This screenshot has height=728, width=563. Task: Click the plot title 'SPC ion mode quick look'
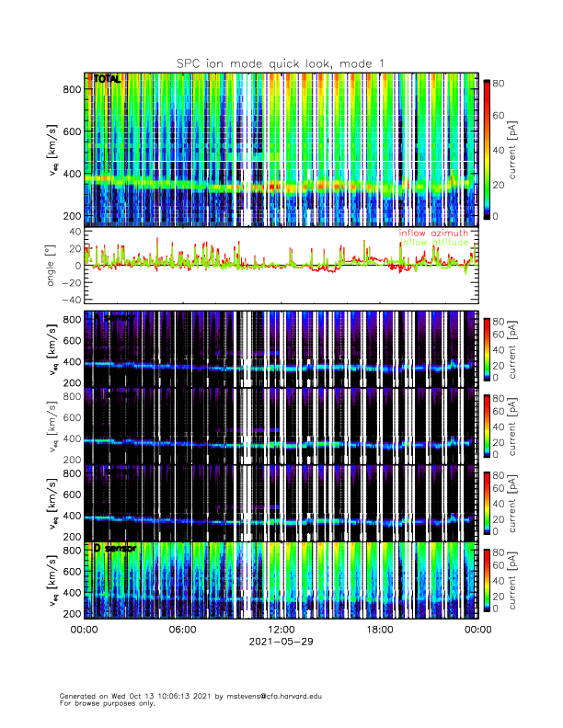281,63
